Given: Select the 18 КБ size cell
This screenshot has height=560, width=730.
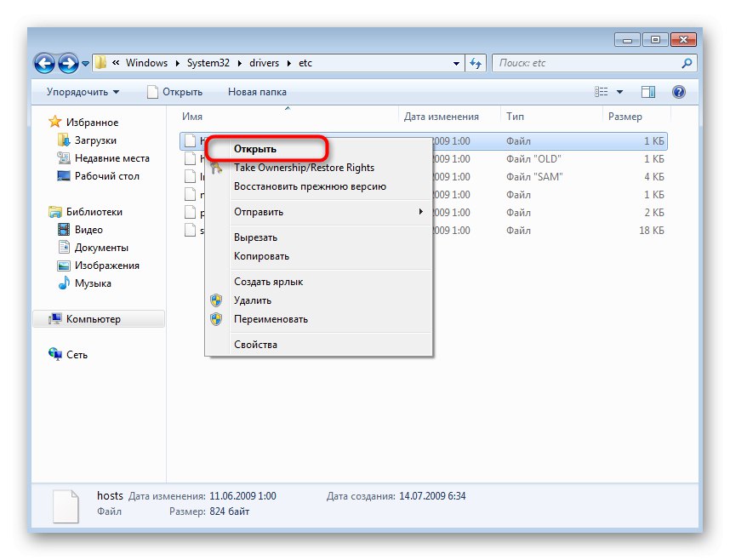Looking at the screenshot, I should pyautogui.click(x=652, y=231).
